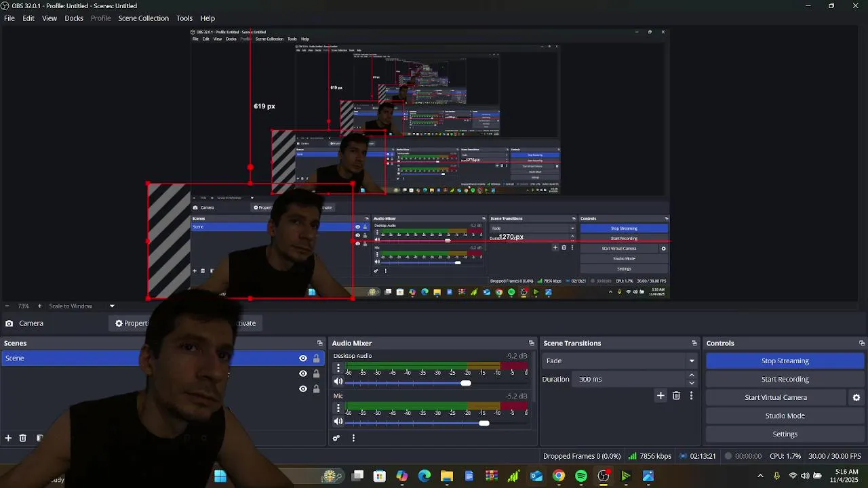Toggle the lock on the middle source row
The height and width of the screenshot is (488, 868).
pyautogui.click(x=316, y=373)
